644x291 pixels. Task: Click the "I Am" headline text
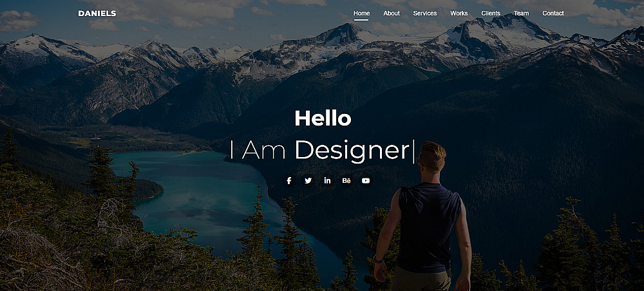tap(258, 150)
